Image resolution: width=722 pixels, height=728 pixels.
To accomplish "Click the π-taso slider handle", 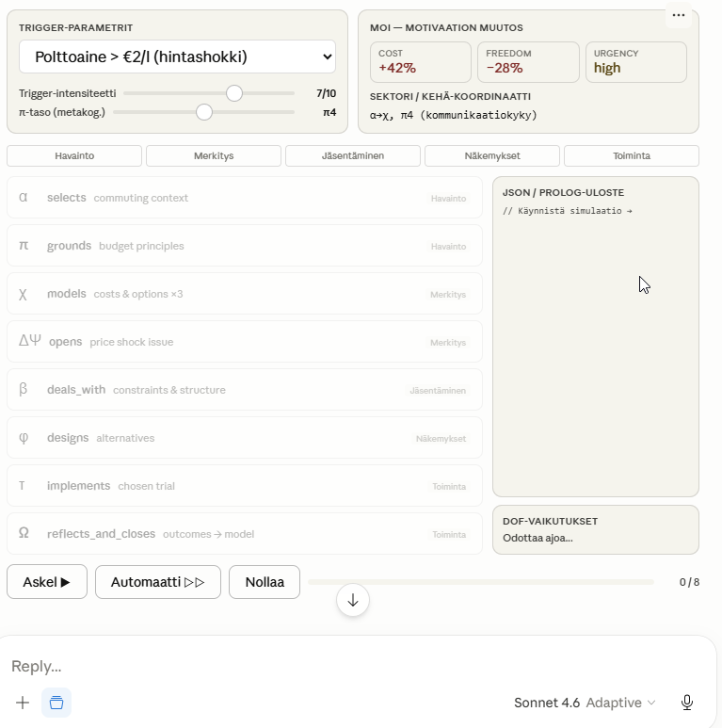I will pos(204,112).
